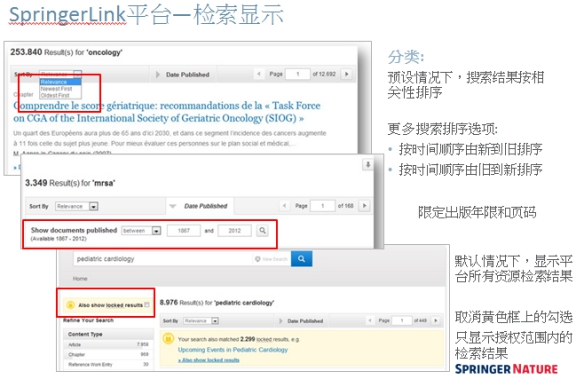Click the Home breadcrumb link
This screenshot has width=576, height=379.
coord(80,279)
